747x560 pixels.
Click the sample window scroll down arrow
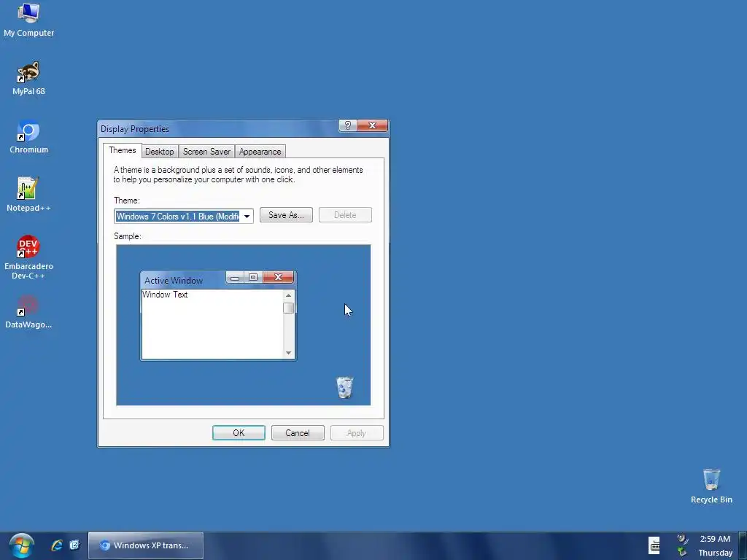(x=288, y=353)
